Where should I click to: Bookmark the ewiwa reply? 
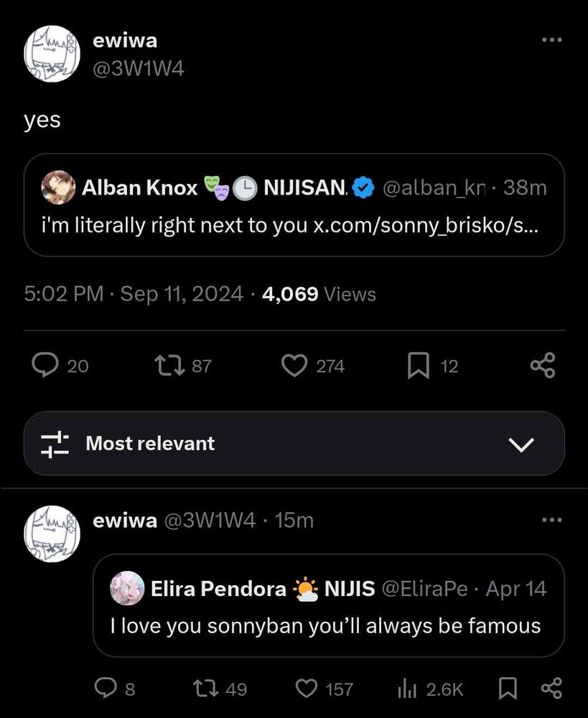coord(508,689)
